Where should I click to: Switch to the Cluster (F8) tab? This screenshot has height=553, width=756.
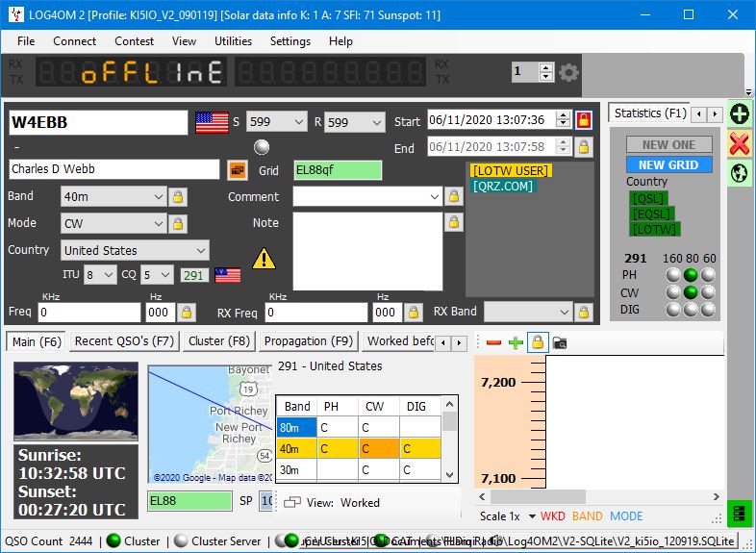(x=219, y=341)
